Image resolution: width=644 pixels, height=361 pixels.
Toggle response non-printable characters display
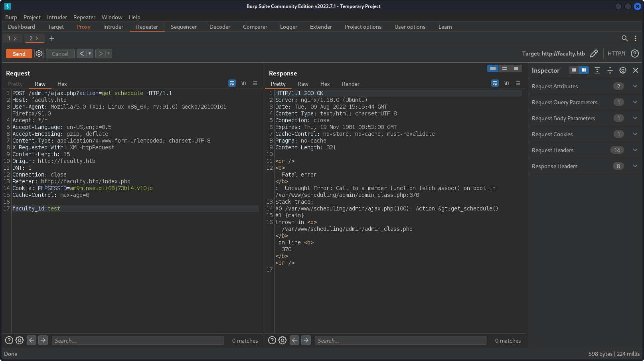point(506,83)
